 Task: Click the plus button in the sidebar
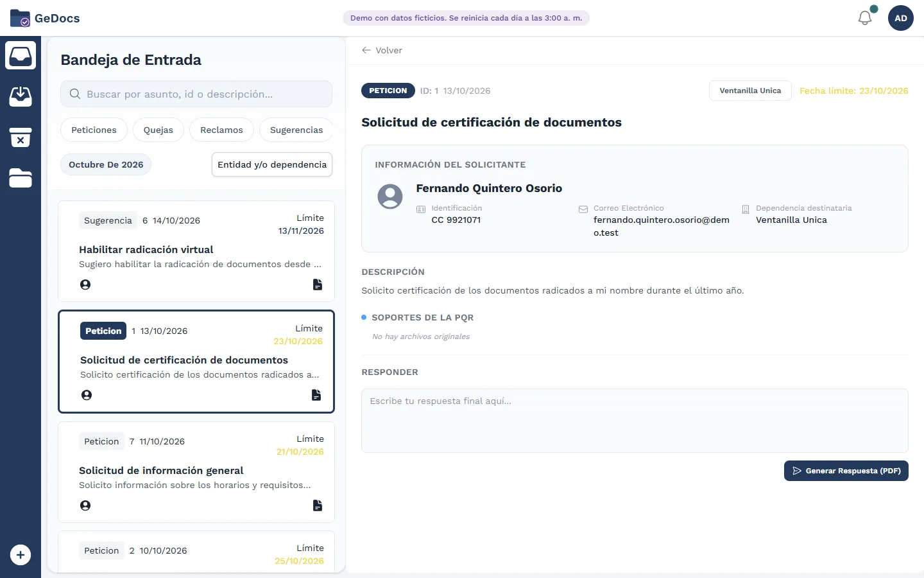coord(21,555)
